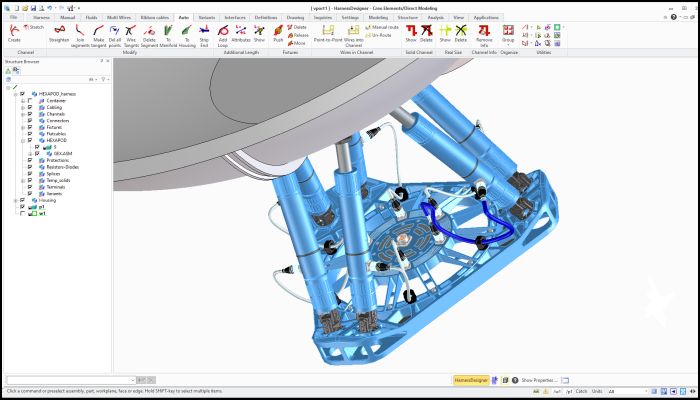Screen dimensions: 700x400
Task: Click the Push fixtures icon
Action: pyautogui.click(x=278, y=34)
